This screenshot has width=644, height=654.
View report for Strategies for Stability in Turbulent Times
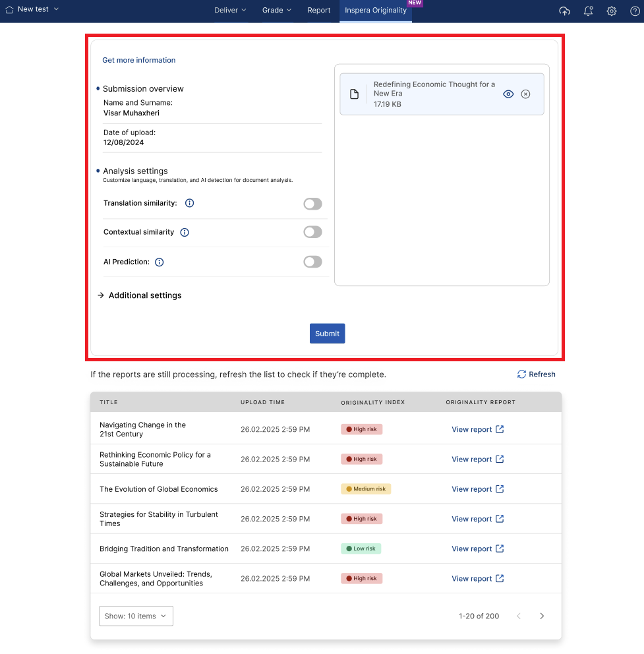coord(472,519)
